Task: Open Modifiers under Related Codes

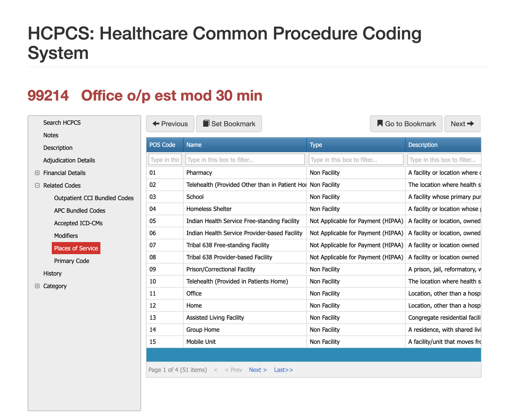Action: point(66,235)
